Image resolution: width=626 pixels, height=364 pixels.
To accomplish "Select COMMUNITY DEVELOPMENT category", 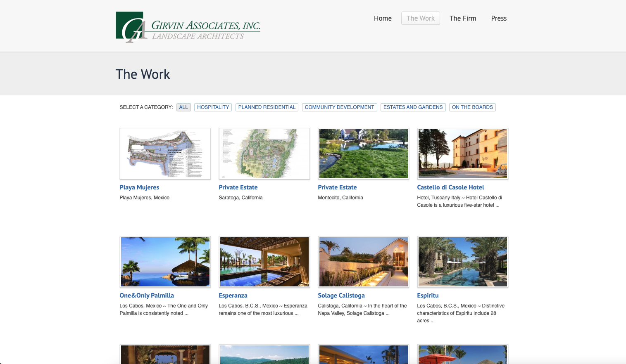I will point(339,107).
